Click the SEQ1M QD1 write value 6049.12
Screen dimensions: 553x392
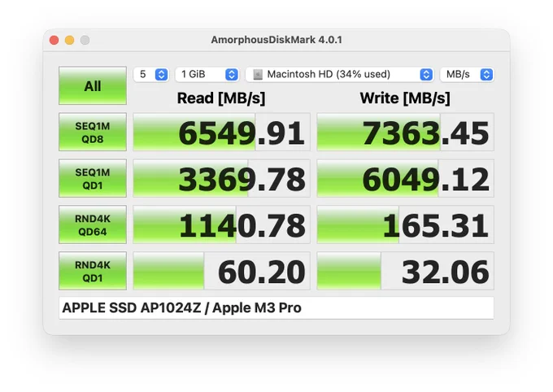pos(405,178)
